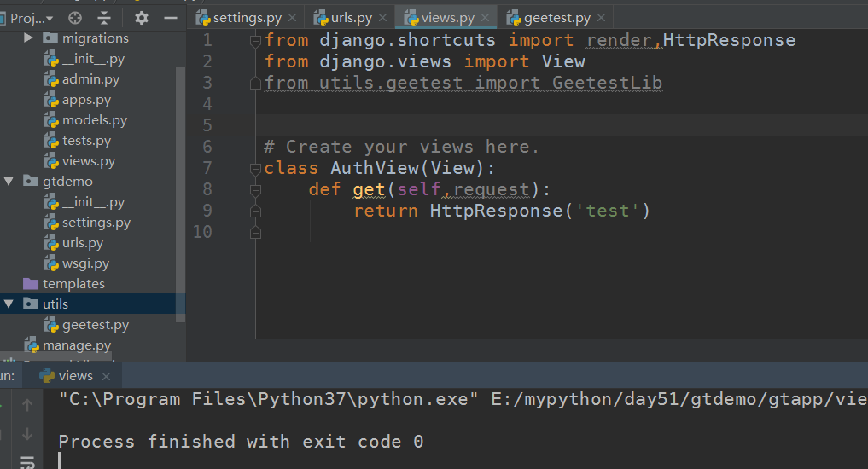This screenshot has height=469, width=868.
Task: Click the Collapse All icon in Project panel
Action: coord(104,18)
